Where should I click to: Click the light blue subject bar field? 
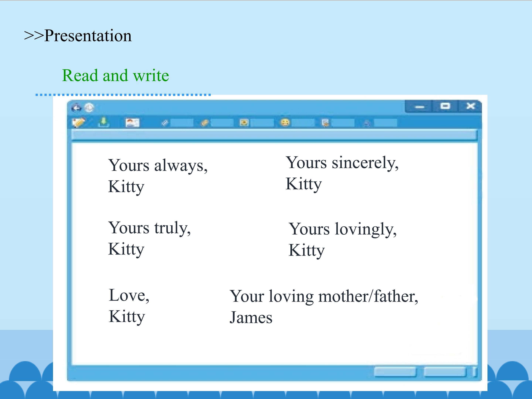274,135
